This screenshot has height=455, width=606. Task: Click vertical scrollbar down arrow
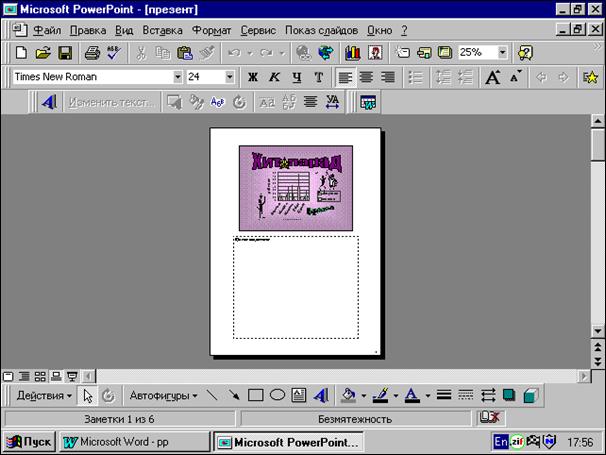(x=597, y=331)
